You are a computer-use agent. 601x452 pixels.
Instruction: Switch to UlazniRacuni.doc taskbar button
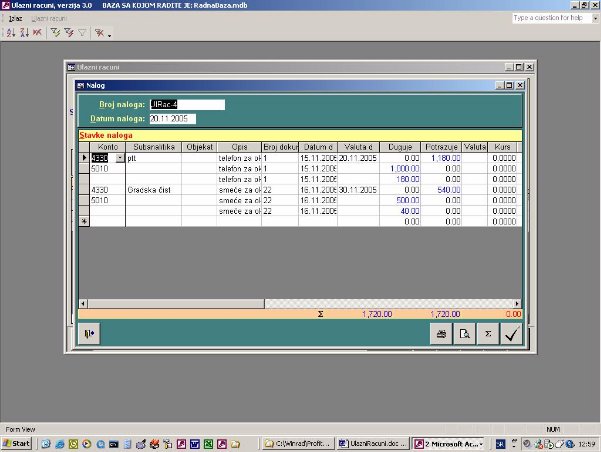(368, 442)
